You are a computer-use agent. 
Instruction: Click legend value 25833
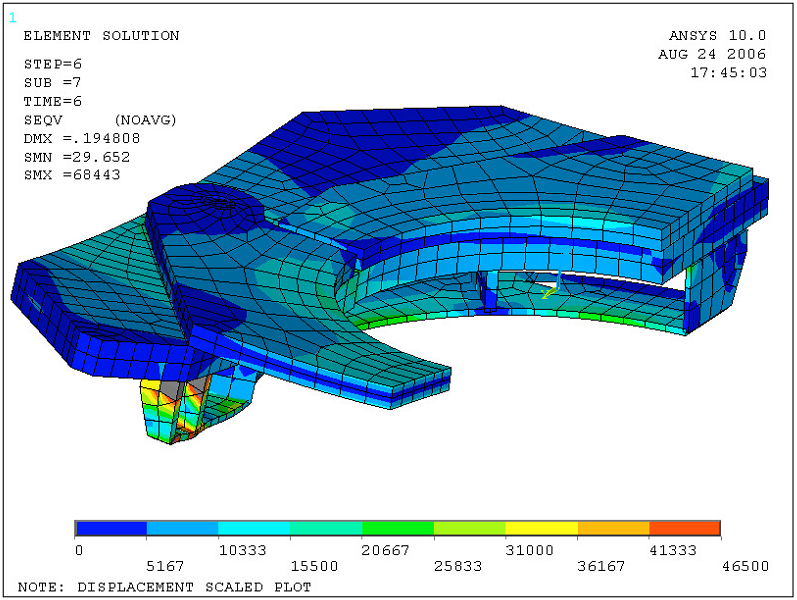[x=457, y=566]
